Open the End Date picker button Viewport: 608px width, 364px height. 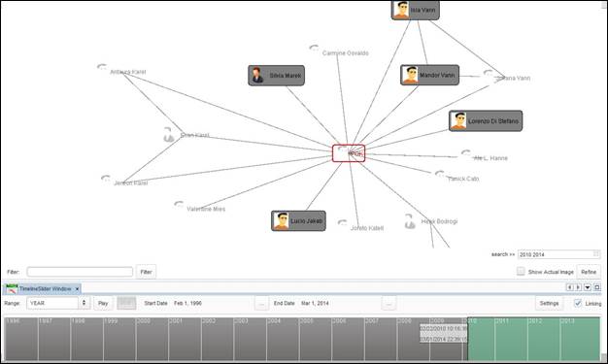click(388, 304)
